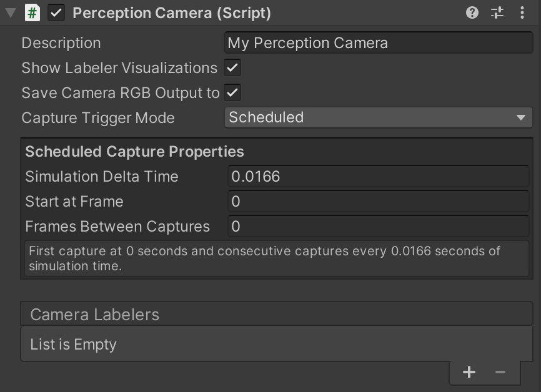Click the Frames Between Captures field
The height and width of the screenshot is (392, 541).
point(378,227)
